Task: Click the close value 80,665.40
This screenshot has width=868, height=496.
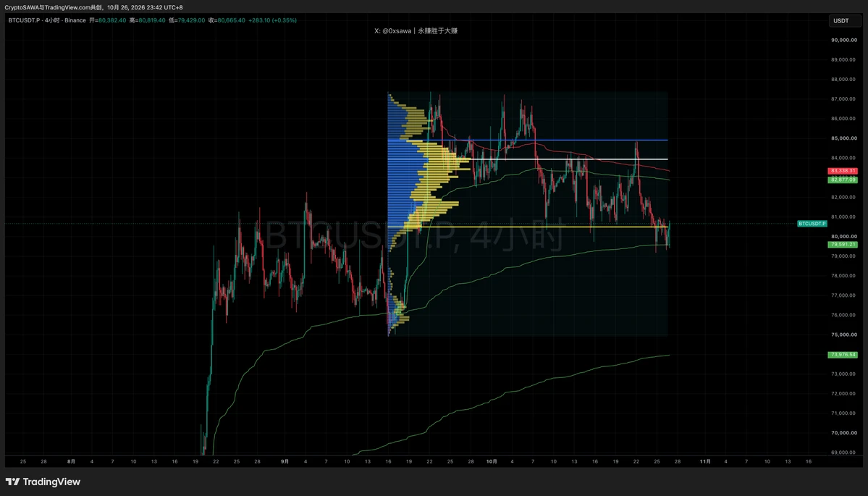Action: coord(232,20)
